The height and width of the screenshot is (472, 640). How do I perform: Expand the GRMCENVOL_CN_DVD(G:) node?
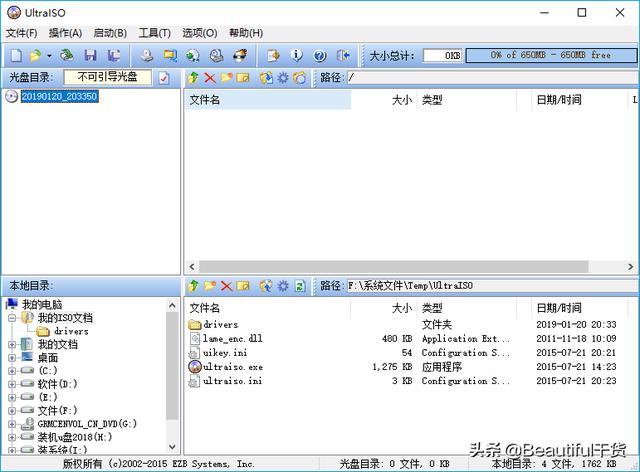pos(12,424)
